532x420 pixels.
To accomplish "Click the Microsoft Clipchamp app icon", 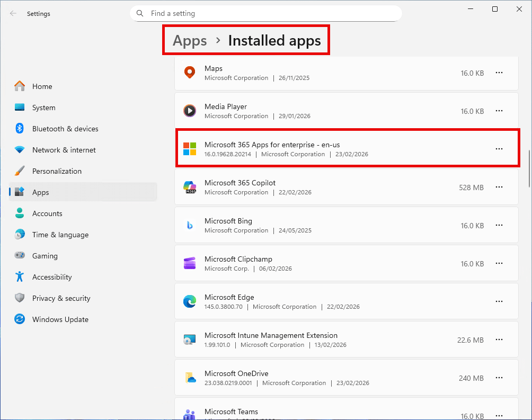I will (190, 264).
